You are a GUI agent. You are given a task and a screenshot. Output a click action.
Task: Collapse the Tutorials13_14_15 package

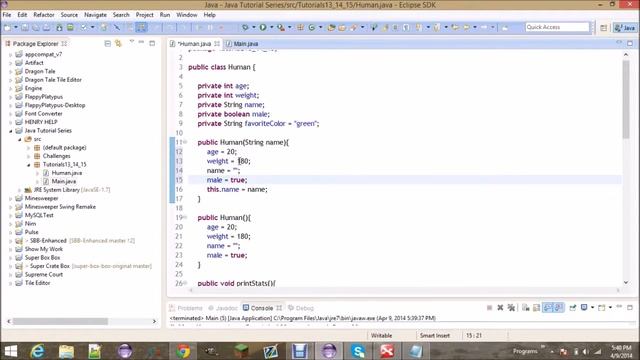[x=29, y=165]
